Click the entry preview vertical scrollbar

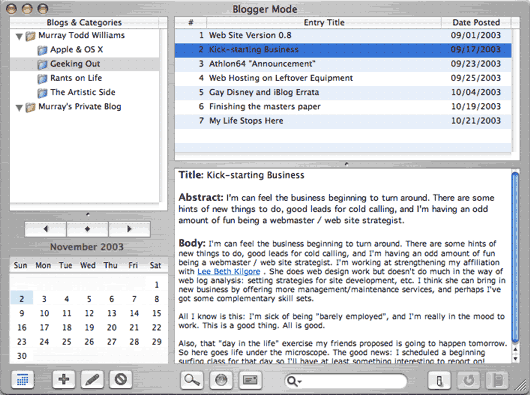point(515,257)
